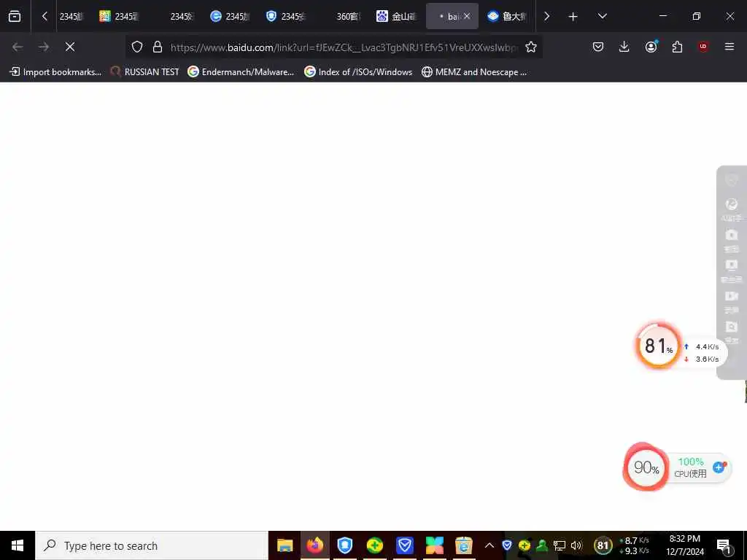Open the volume speaker tray icon
This screenshot has width=747, height=560.
click(576, 545)
